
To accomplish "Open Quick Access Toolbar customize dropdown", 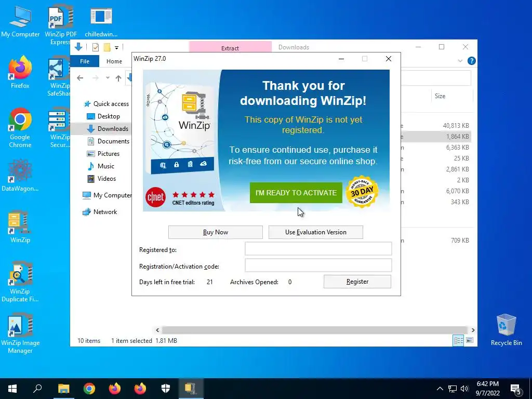I will coord(116,47).
